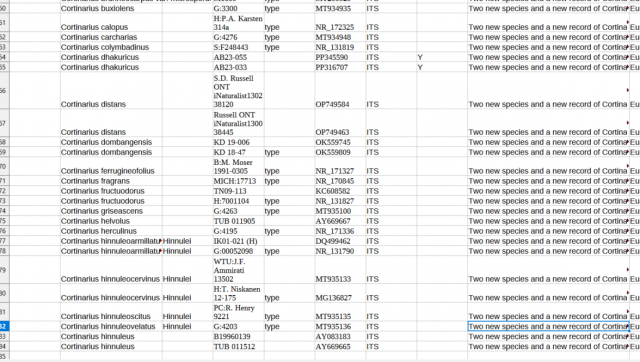640x362 pixels.
Task: Click the MICH:17713 voucher cell
Action: [238, 181]
